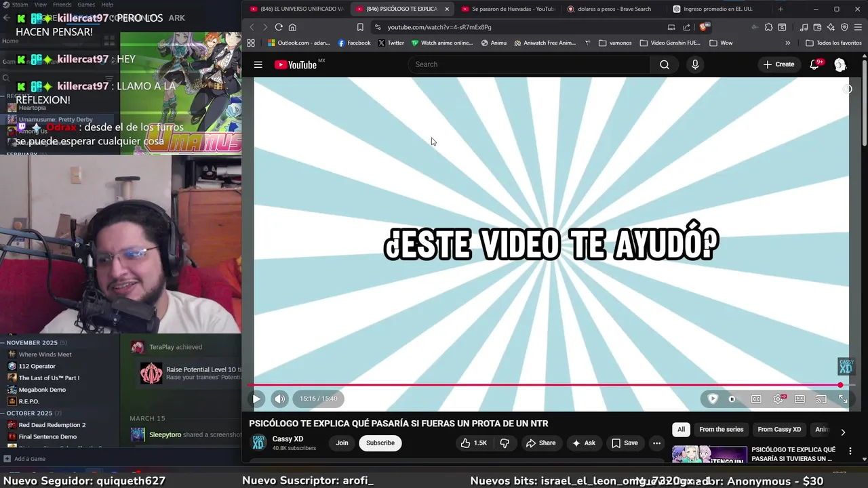Open Cassy XD channel avatar
Image resolution: width=868 pixels, height=488 pixels.
tap(258, 443)
